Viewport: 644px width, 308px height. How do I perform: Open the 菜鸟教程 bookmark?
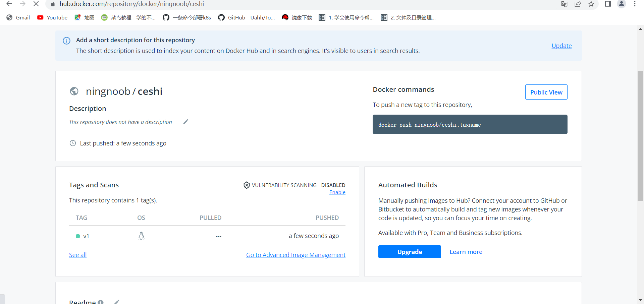128,17
